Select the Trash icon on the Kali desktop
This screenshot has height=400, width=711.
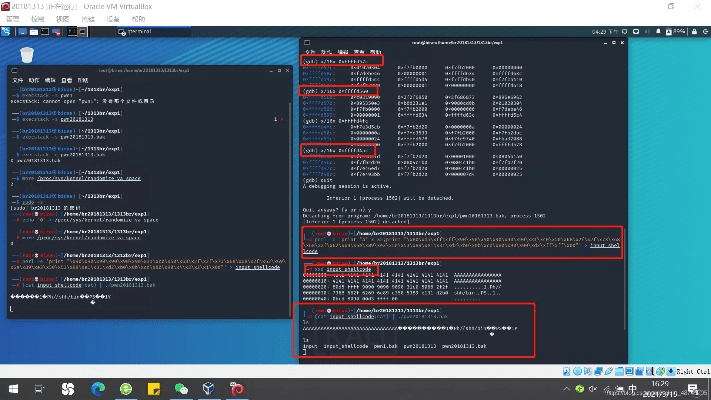tap(28, 55)
